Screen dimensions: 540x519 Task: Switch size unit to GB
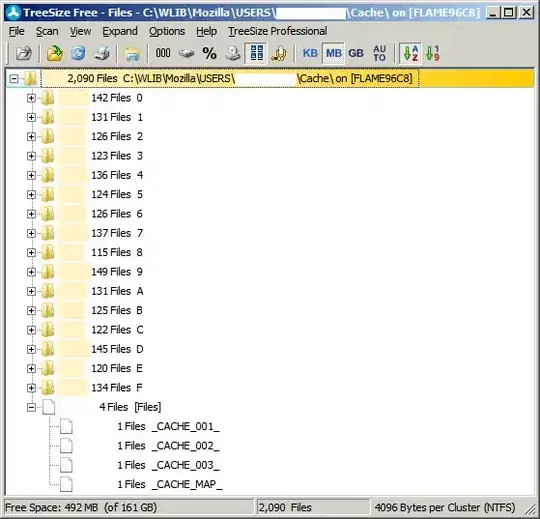(356, 53)
